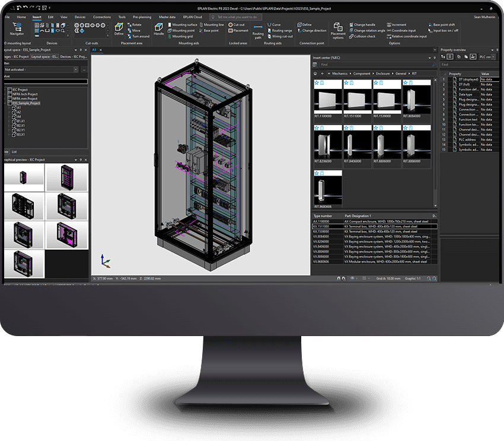Select Base point in Mounting aids

click(209, 31)
